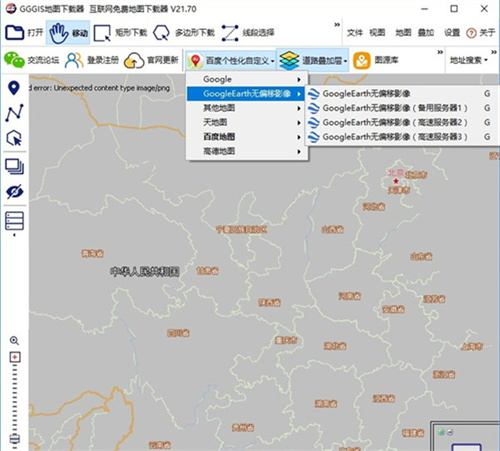Minimize the GGGIS window

424,9
